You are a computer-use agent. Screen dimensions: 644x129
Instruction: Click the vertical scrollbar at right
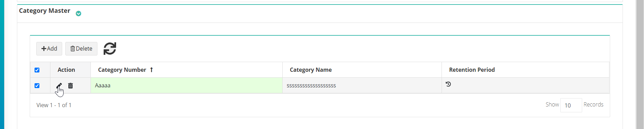pos(640,64)
